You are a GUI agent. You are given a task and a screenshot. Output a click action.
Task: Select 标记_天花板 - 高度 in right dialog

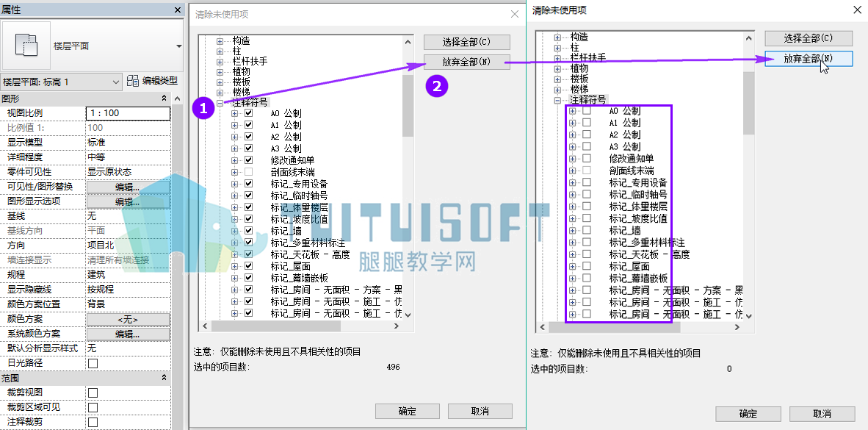[649, 255]
